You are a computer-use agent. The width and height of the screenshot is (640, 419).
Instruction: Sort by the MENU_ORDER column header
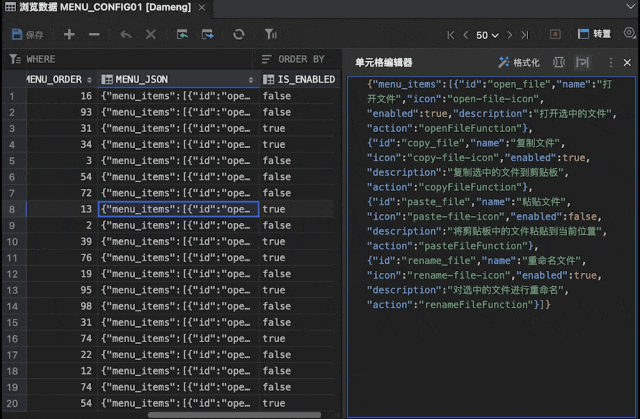tap(61, 80)
